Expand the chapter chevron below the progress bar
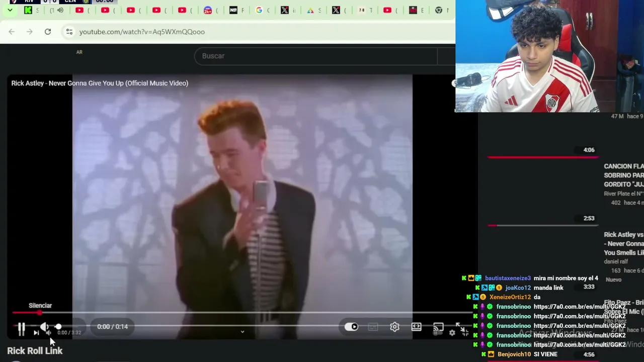644x362 pixels. coord(242,332)
